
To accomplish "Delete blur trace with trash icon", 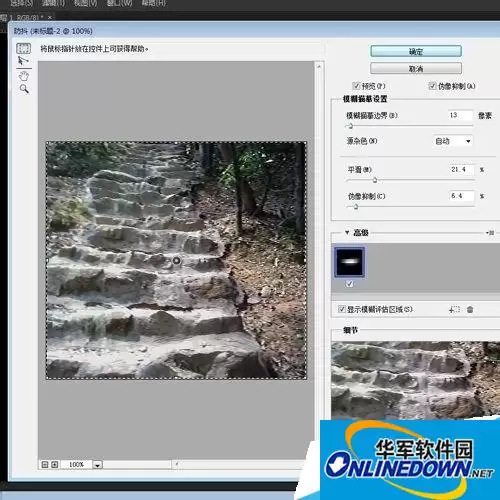I will [470, 309].
